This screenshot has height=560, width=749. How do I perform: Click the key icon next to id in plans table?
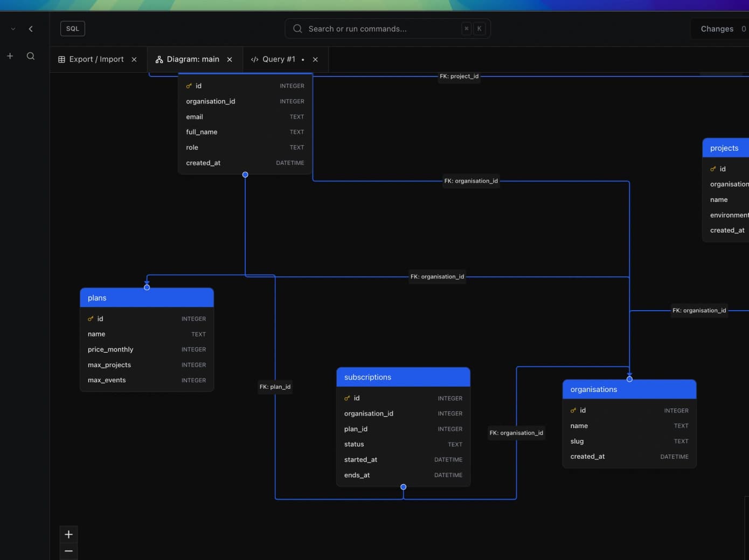(91, 318)
